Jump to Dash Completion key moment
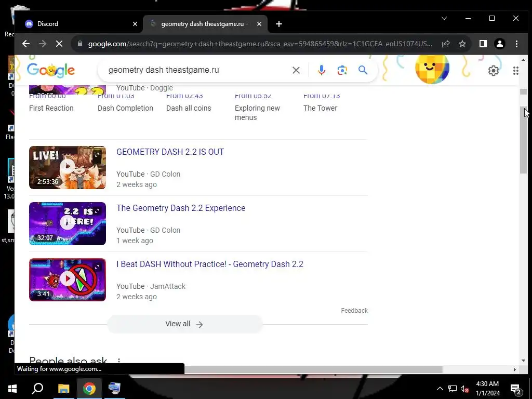532x399 pixels. click(125, 108)
